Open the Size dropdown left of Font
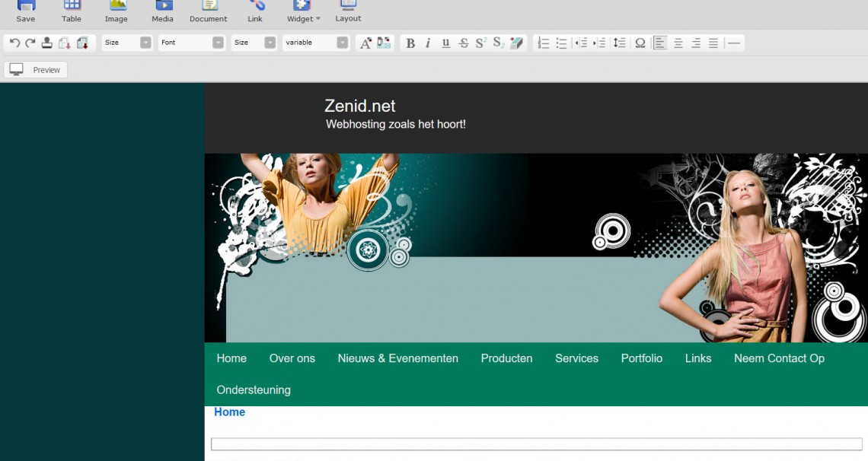Viewport: 868px width, 461px height. pos(127,43)
